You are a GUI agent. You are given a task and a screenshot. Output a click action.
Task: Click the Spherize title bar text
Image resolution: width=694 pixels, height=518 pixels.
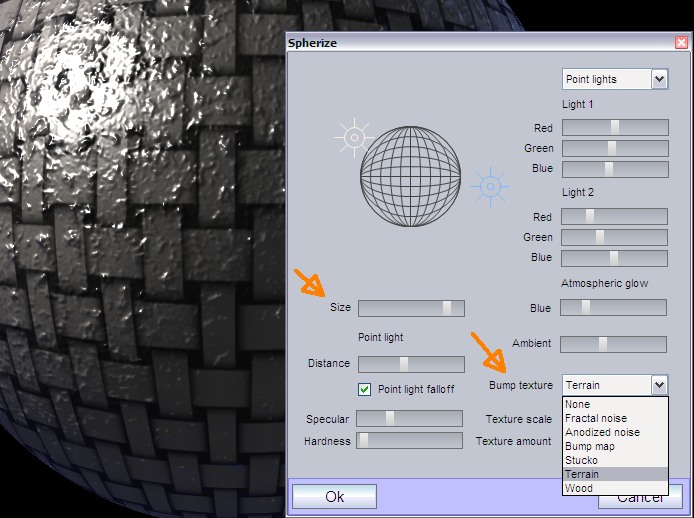(312, 43)
